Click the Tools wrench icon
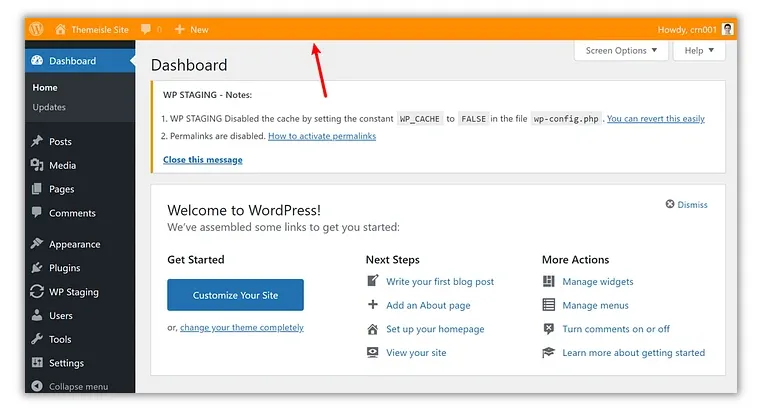Screen dimensions: 765x409 pyautogui.click(x=37, y=339)
